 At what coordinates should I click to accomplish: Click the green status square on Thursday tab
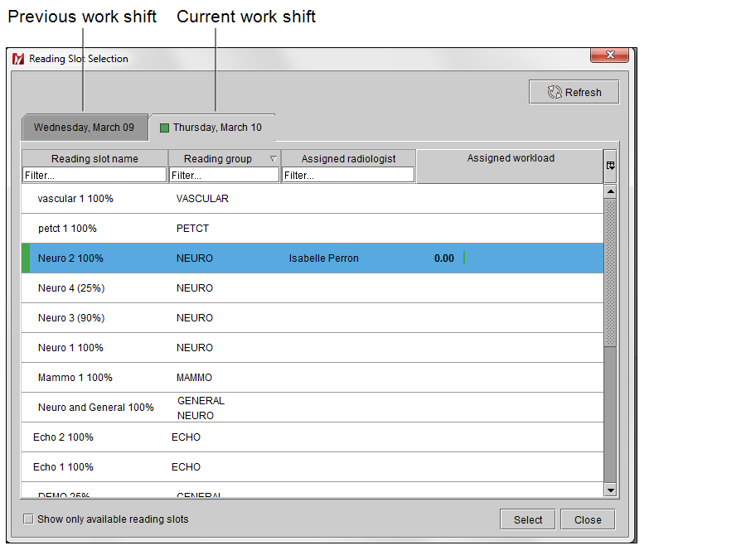click(x=163, y=127)
